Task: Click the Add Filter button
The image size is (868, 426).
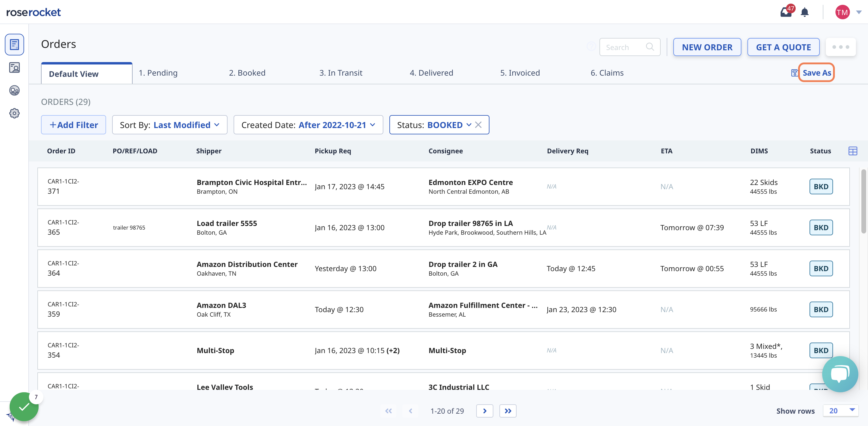Action: (x=74, y=125)
